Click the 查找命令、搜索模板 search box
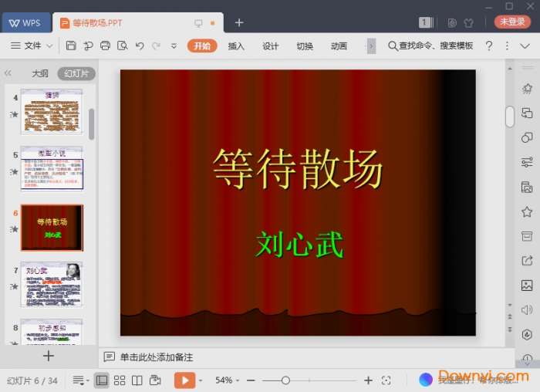Image resolution: width=540 pixels, height=392 pixels. (430, 46)
